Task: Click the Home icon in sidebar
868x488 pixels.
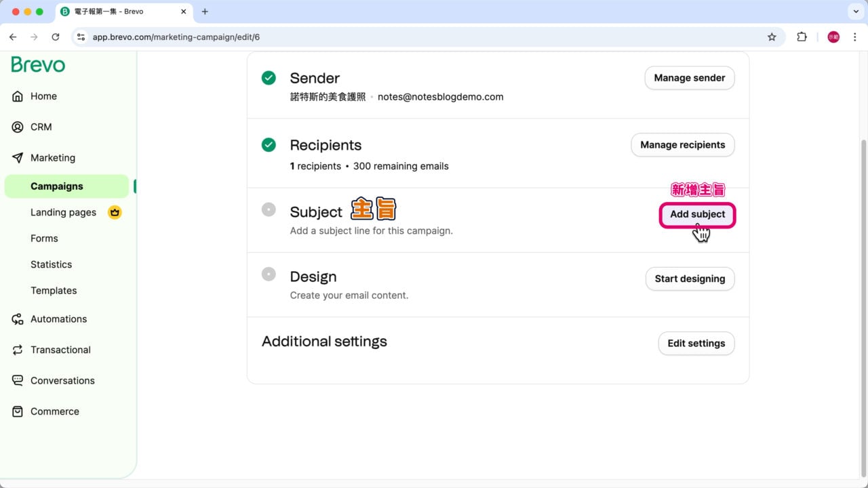Action: point(18,96)
